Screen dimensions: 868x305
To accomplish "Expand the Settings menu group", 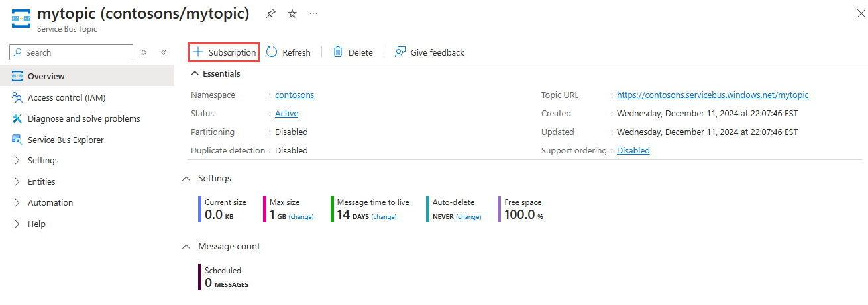I will (x=43, y=161).
